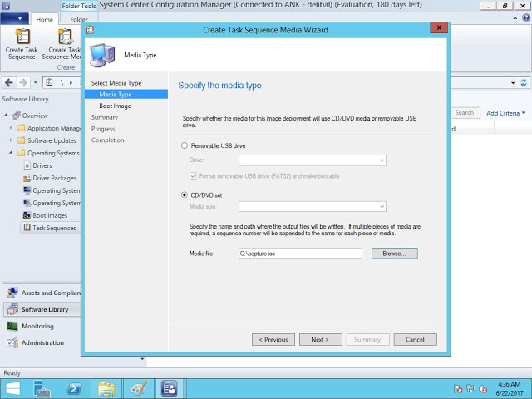
Task: Open File Explorer from the taskbar
Action: tap(106, 388)
